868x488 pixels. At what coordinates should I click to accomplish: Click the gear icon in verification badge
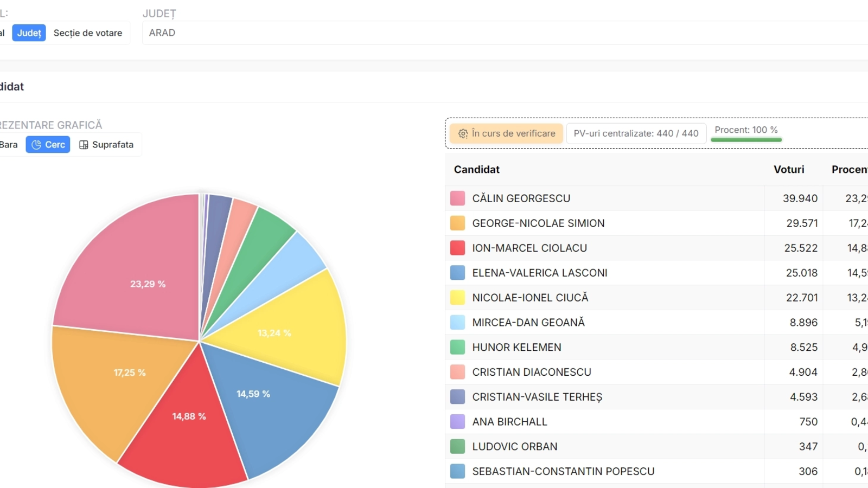pos(463,133)
